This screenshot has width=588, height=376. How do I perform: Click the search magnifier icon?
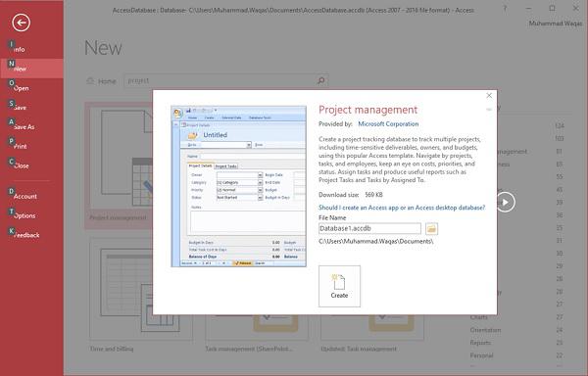[x=321, y=80]
